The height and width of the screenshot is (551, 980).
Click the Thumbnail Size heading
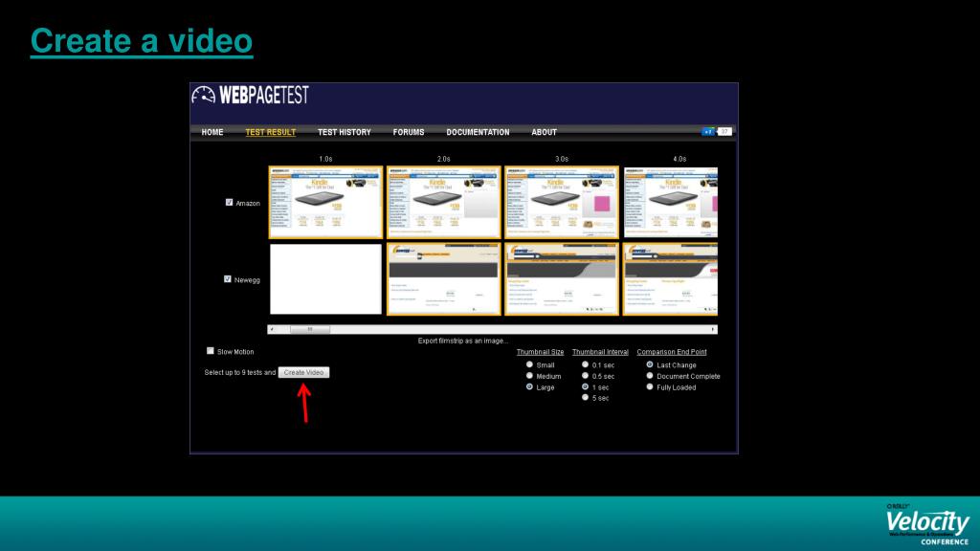click(x=540, y=352)
